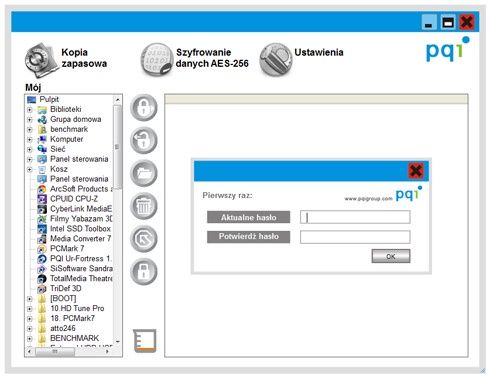Image resolution: width=490 pixels, height=379 pixels.
Task: Select the Intel SSD Toolbox item
Action: pos(80,229)
